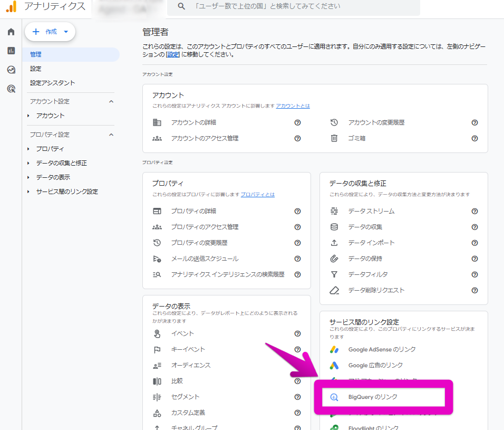Click the データの収集 database icon
The width and height of the screenshot is (504, 430).
[x=334, y=227]
